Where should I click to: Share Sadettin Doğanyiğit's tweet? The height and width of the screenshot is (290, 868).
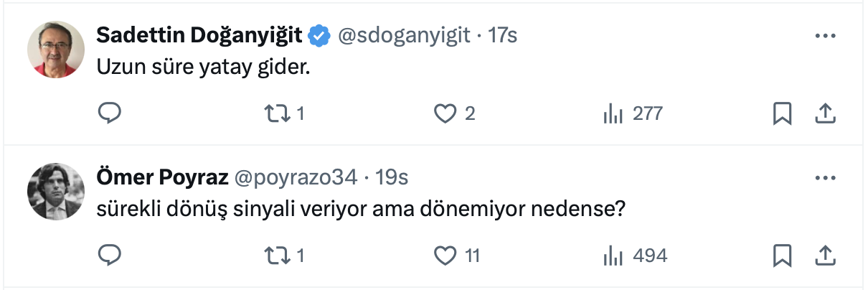click(825, 113)
